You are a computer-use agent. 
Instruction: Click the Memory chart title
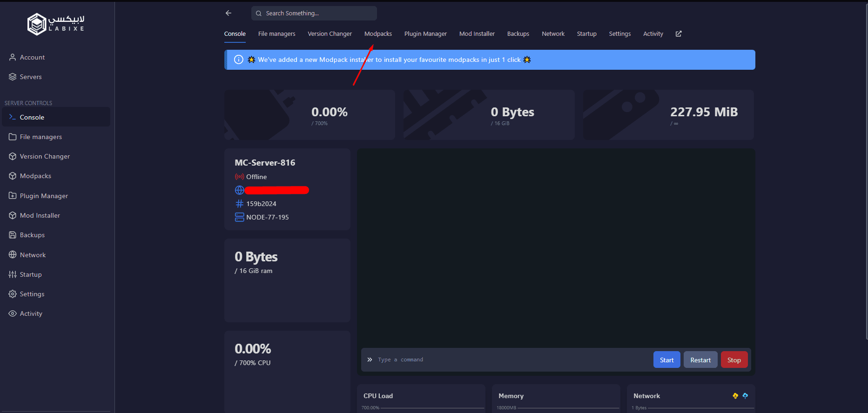pos(511,396)
